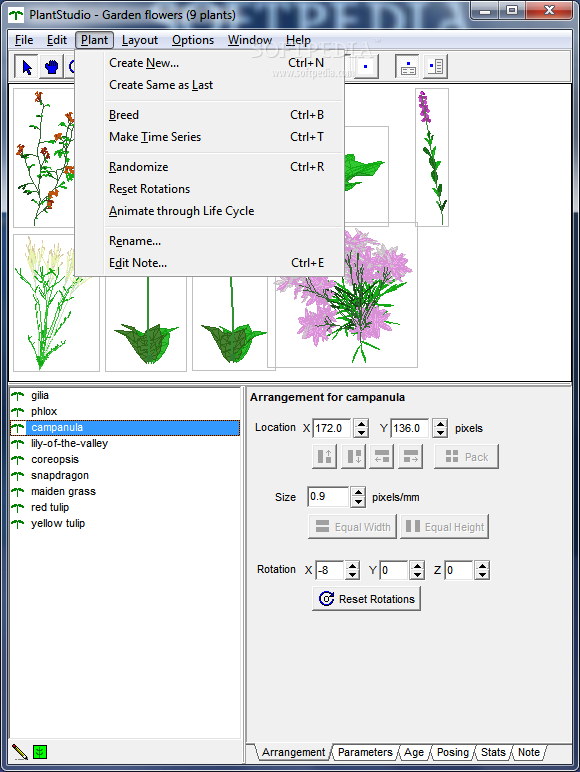The image size is (580, 772).
Task: Increase the Rotation X value
Action: click(x=352, y=565)
